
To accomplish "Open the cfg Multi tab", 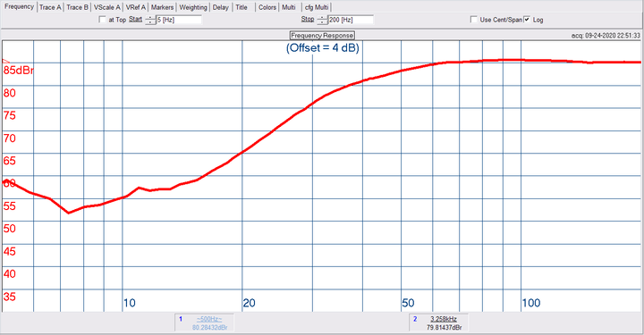I will tap(317, 7).
